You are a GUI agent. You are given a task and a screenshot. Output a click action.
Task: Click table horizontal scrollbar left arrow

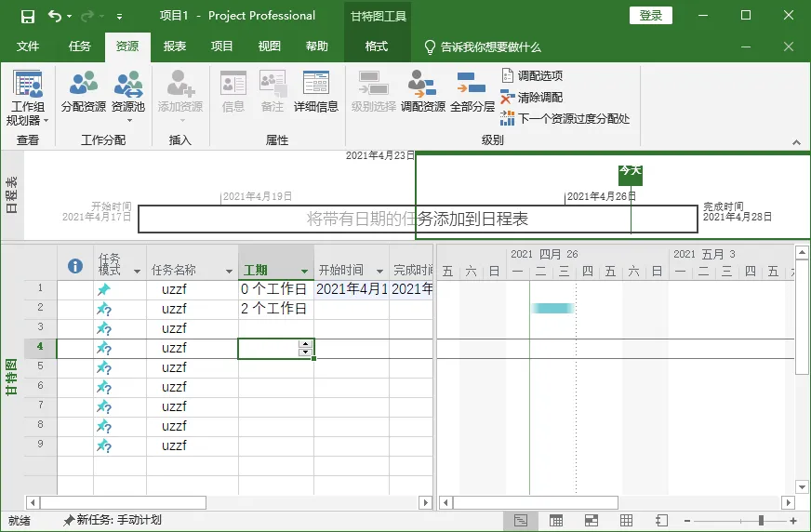[x=33, y=502]
